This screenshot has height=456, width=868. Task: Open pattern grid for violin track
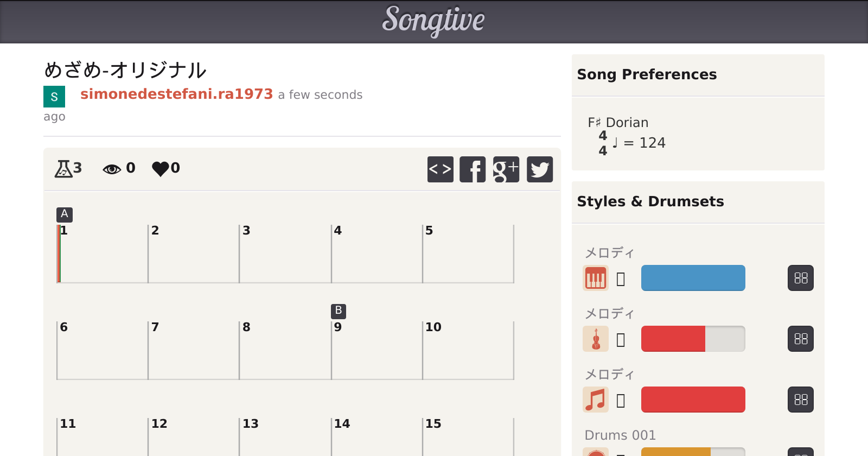(800, 339)
